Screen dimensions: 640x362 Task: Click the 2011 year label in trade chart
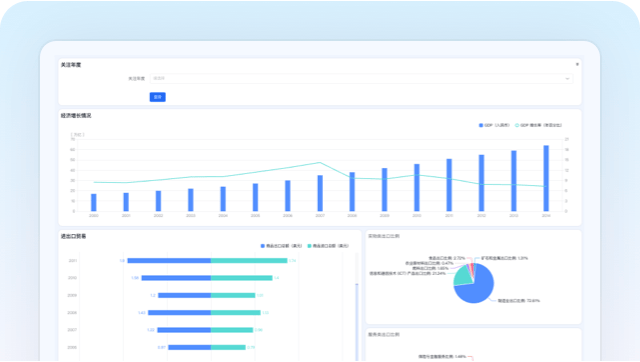(x=73, y=260)
